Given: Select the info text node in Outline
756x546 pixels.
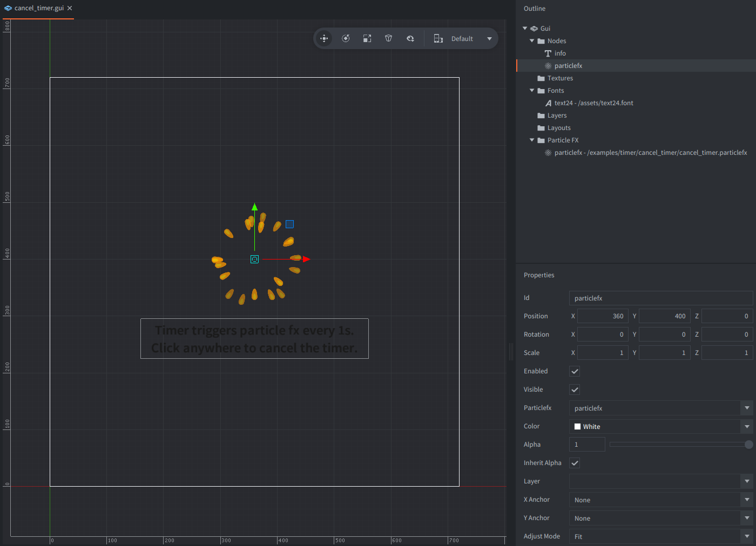Looking at the screenshot, I should [x=560, y=53].
